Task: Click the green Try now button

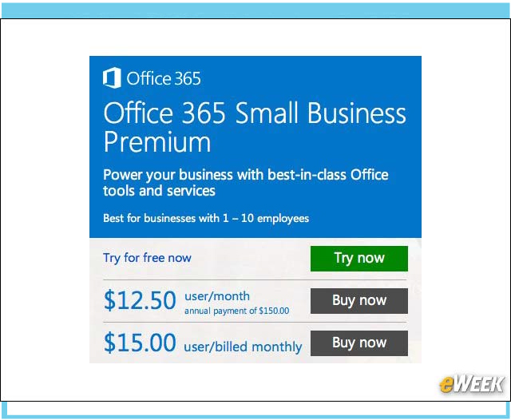Action: coord(358,259)
